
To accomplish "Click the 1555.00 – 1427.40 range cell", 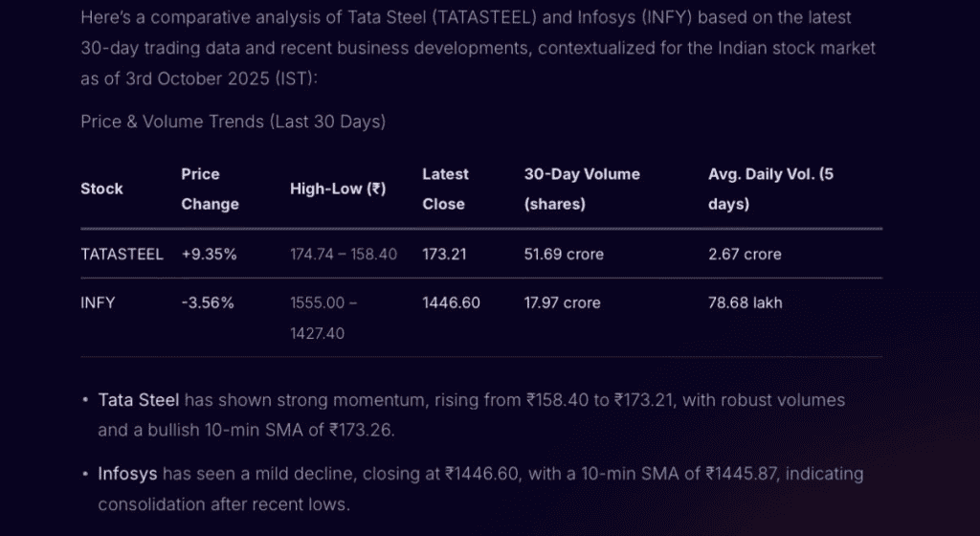I will [323, 318].
